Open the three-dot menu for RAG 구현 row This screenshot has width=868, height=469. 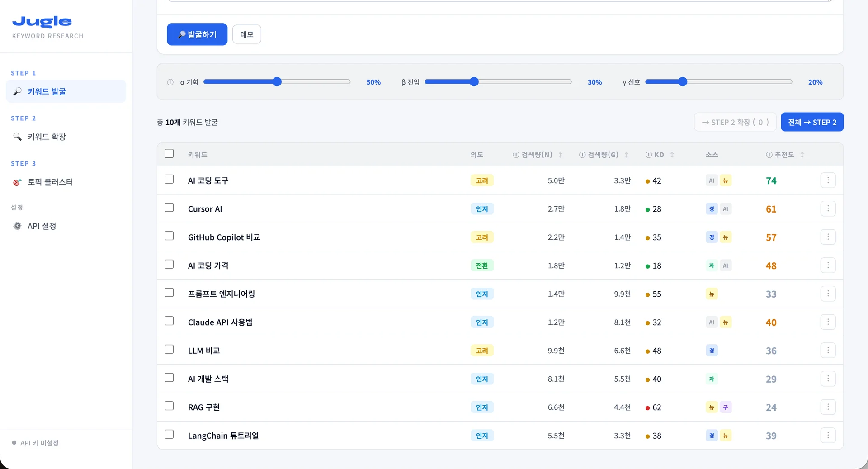(x=828, y=407)
